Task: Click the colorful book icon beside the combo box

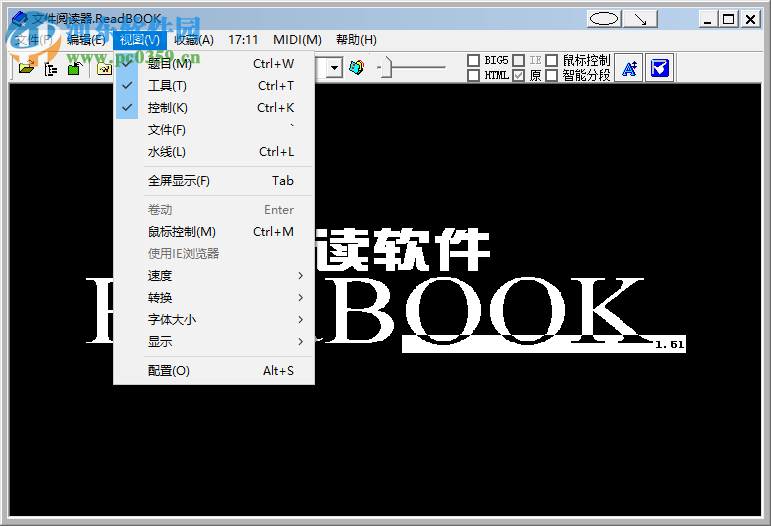Action: click(356, 67)
